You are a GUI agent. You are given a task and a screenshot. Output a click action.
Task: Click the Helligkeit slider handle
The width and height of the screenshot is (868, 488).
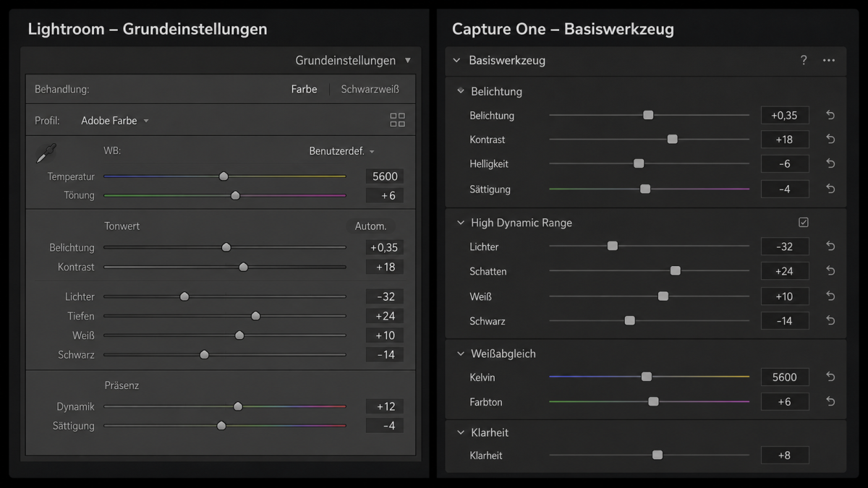pyautogui.click(x=639, y=164)
